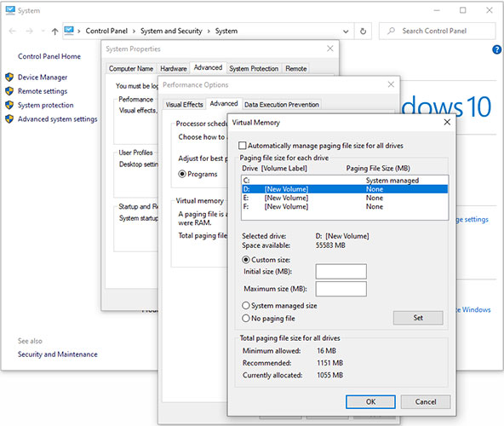Close the Virtual Memory dialog
Viewport: 504px width, 426px height.
[447, 123]
